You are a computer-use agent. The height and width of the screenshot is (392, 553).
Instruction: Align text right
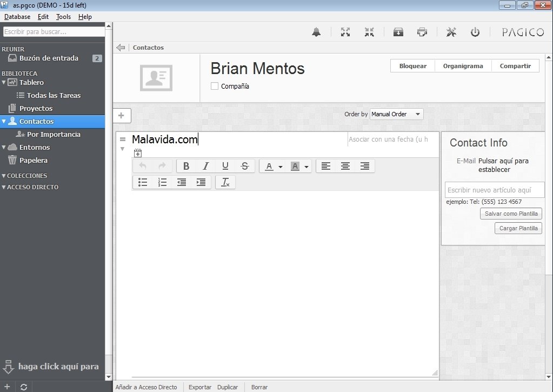365,166
